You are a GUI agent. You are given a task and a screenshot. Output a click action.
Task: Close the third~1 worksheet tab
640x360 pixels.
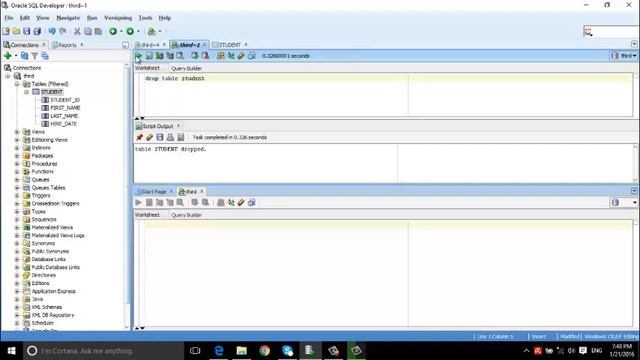click(x=204, y=44)
